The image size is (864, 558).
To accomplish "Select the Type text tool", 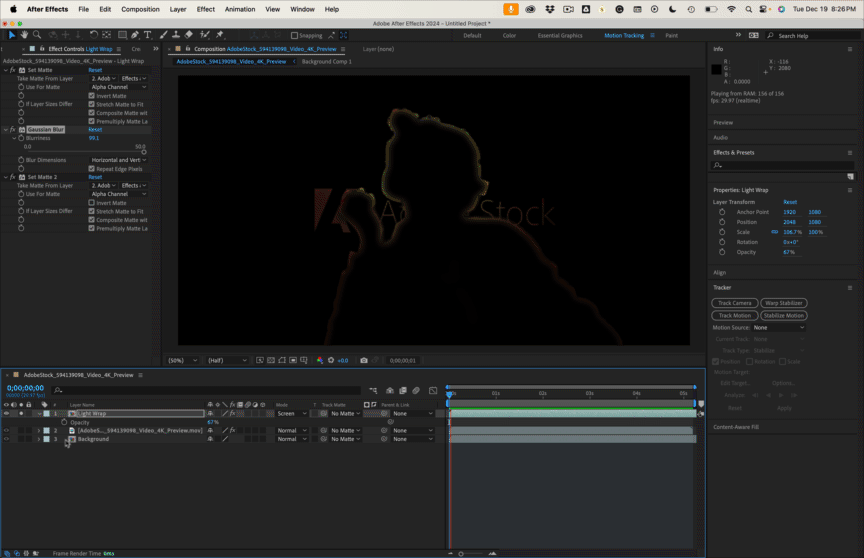I will point(148,35).
